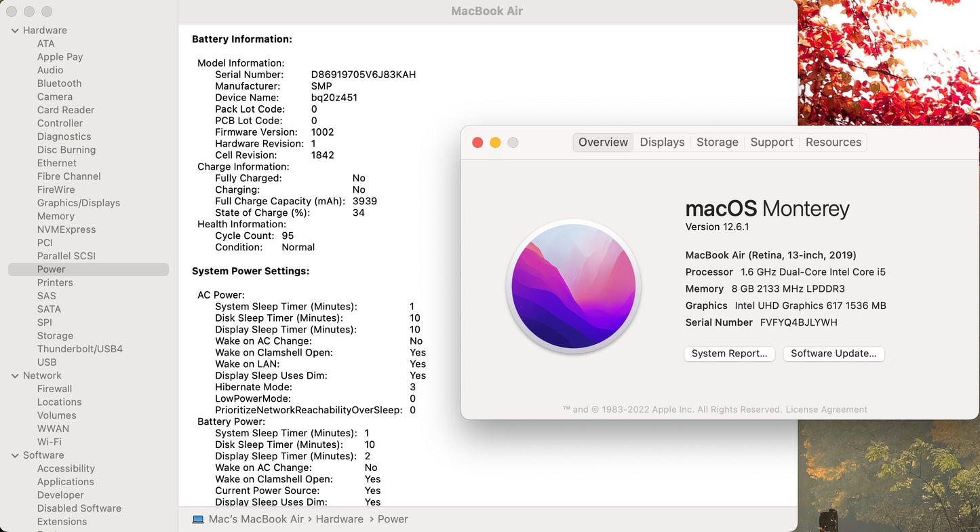Collapse the Software section chevron
This screenshot has width=980, height=532.
coord(15,455)
